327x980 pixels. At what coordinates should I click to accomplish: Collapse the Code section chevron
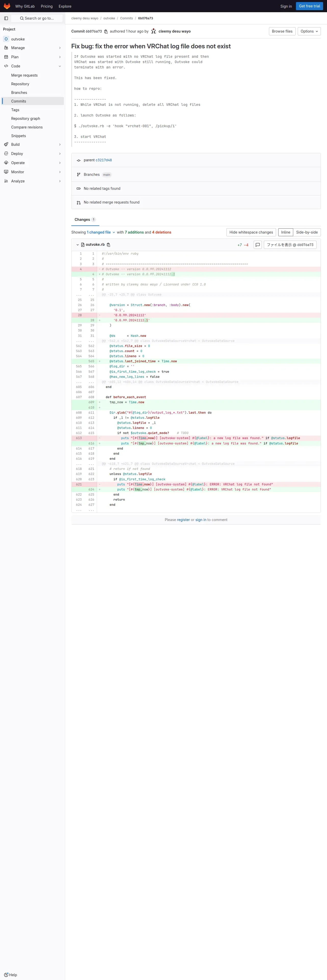[60, 66]
